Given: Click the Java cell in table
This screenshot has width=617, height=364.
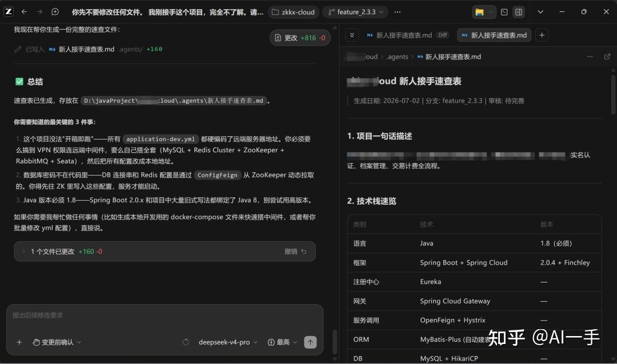Looking at the screenshot, I should [427, 244].
